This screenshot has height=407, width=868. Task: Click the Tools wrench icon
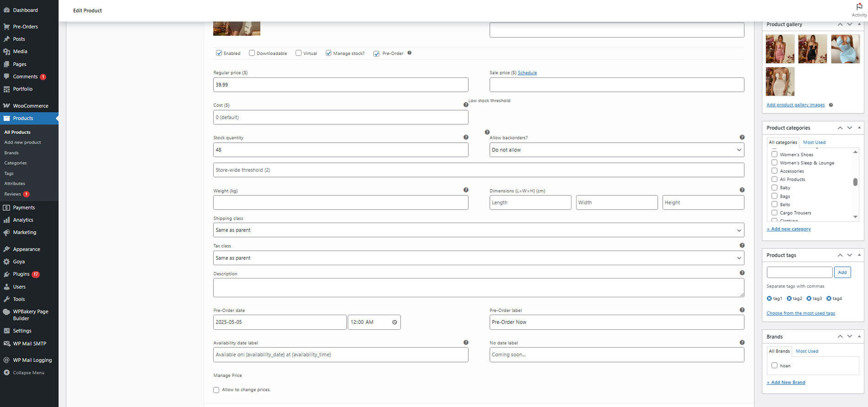pos(6,299)
